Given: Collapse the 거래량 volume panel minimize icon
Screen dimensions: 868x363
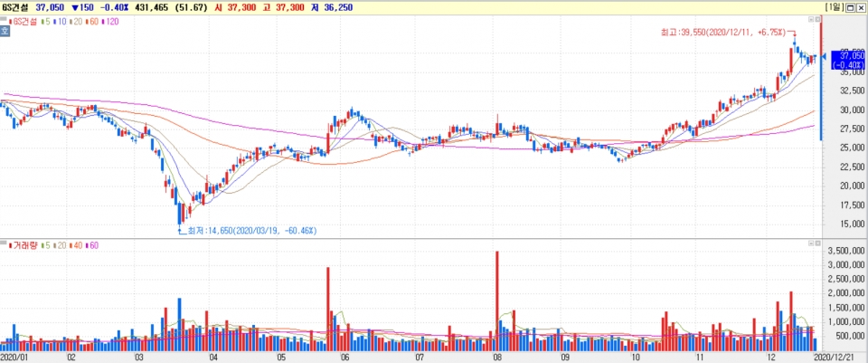Looking at the screenshot, I should 811,244.
